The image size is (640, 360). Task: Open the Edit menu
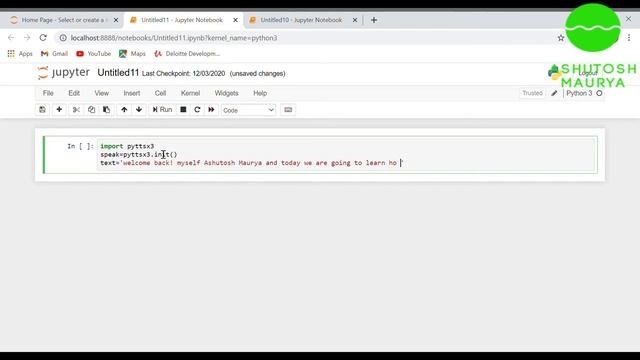[x=74, y=93]
